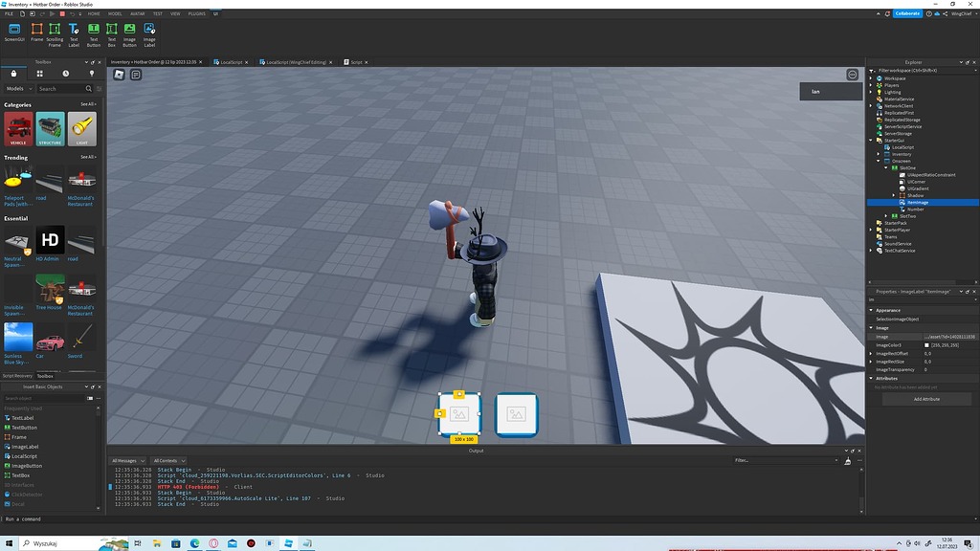The width and height of the screenshot is (980, 551).
Task: Switch to the Script Recovery tab
Action: 17,376
